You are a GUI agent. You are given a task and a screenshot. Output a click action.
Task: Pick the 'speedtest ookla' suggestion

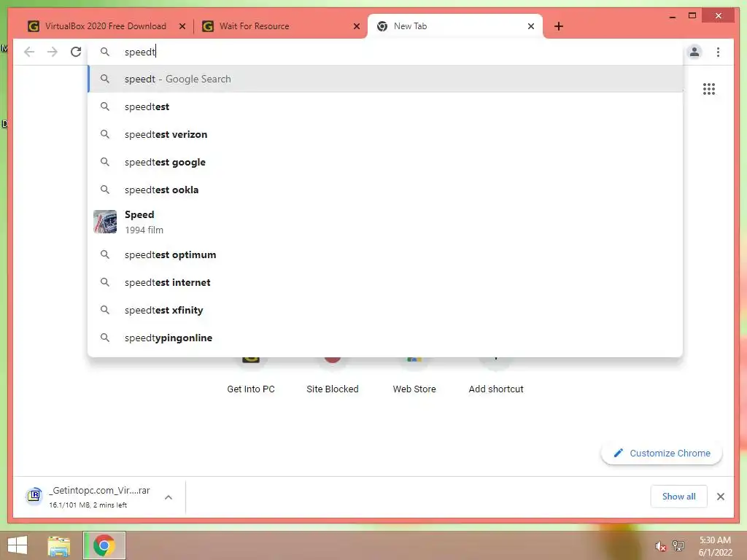click(385, 190)
